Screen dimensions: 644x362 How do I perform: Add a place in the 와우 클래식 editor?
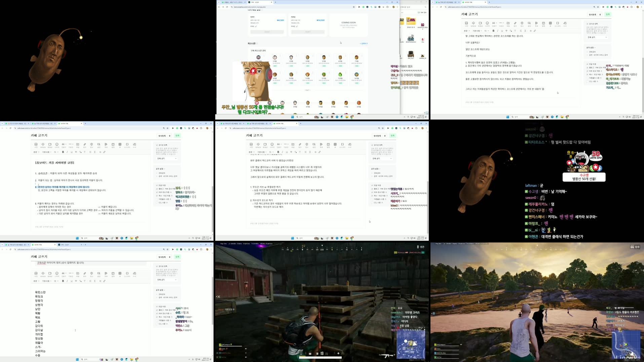coord(307,145)
